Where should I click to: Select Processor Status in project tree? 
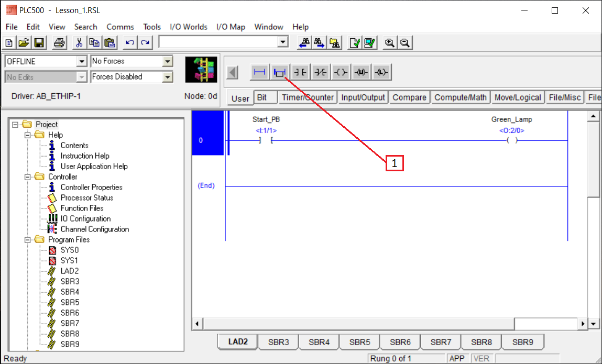point(87,198)
